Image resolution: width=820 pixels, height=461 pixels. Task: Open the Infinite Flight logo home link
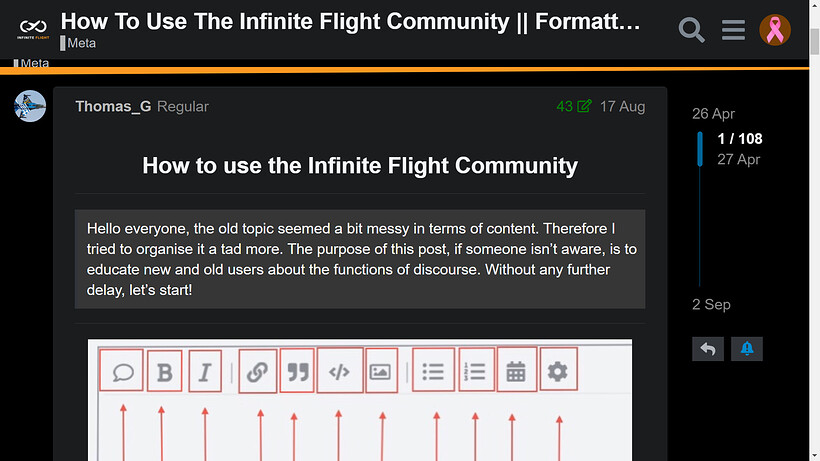click(x=33, y=29)
